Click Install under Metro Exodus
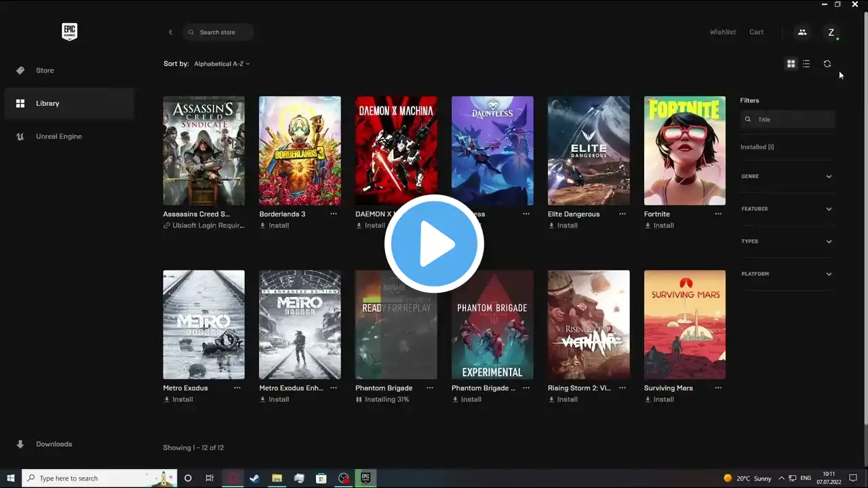Image resolution: width=868 pixels, height=488 pixels. [178, 400]
